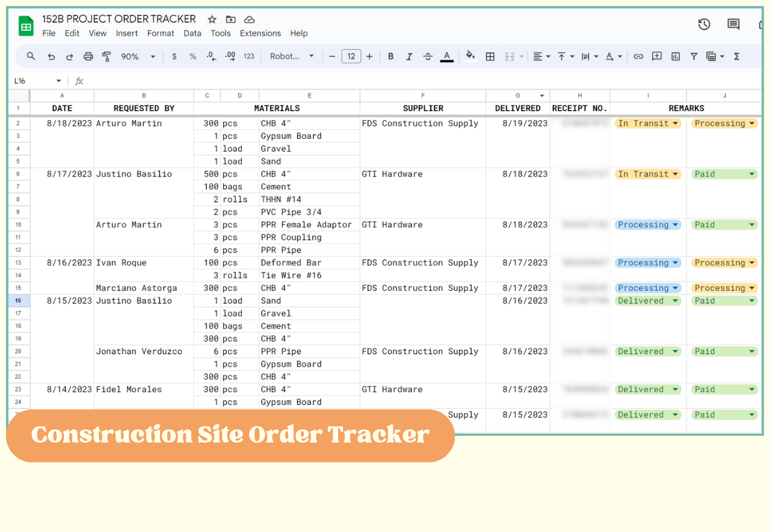
Task: Insert a comment
Action: (x=657, y=57)
